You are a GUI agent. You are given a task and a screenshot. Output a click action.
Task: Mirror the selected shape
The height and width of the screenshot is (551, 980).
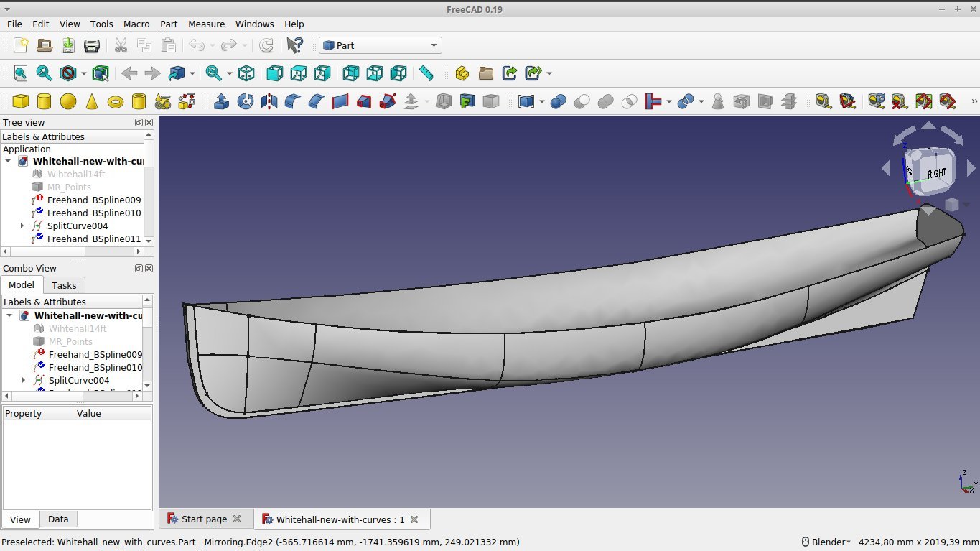tap(269, 101)
